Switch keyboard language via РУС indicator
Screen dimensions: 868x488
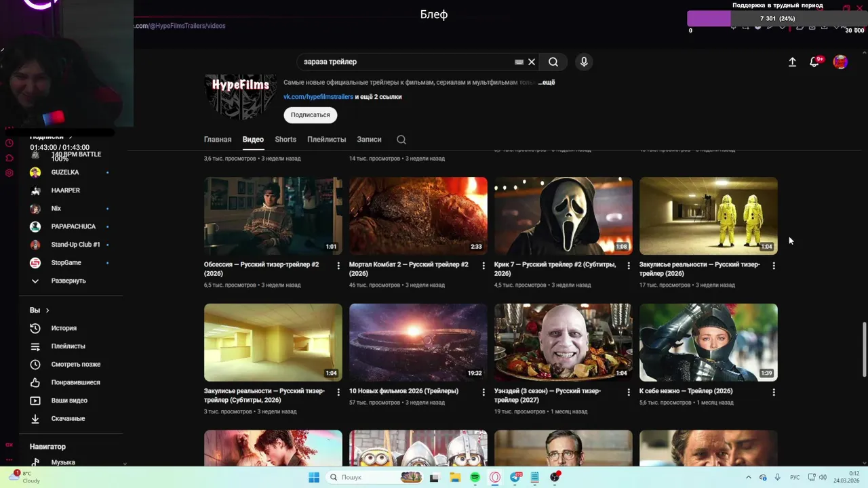[795, 477]
